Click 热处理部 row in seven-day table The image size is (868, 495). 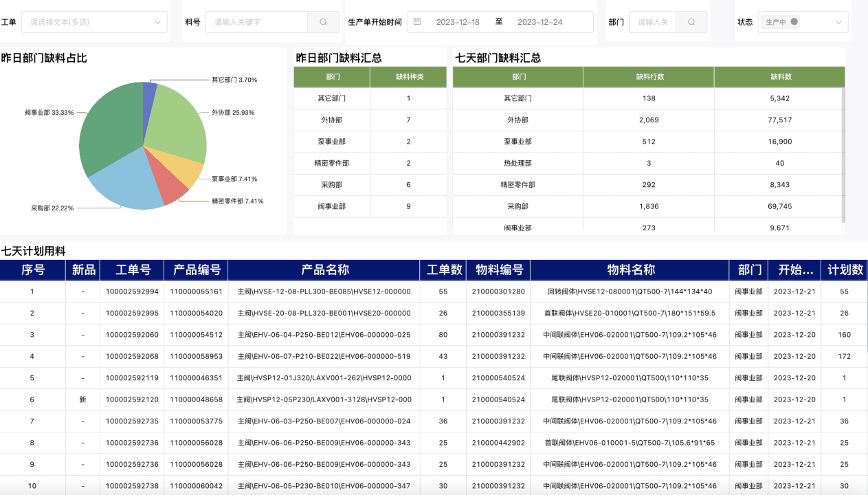pos(648,163)
